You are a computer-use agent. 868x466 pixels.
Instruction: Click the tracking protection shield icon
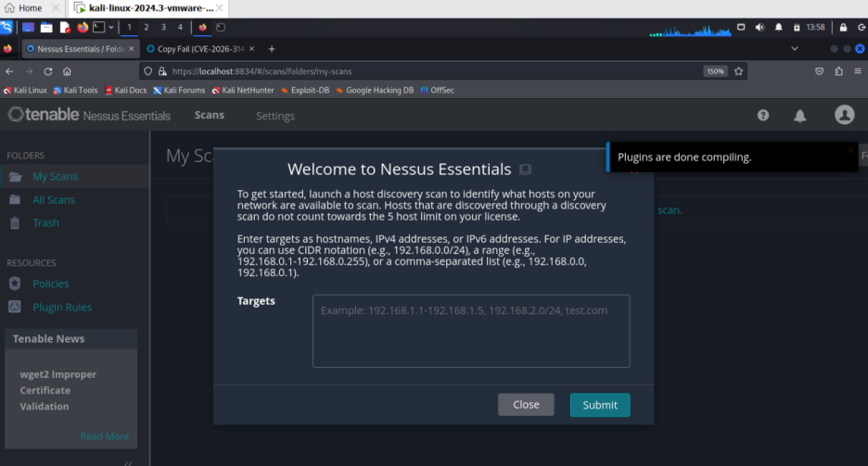(x=147, y=71)
